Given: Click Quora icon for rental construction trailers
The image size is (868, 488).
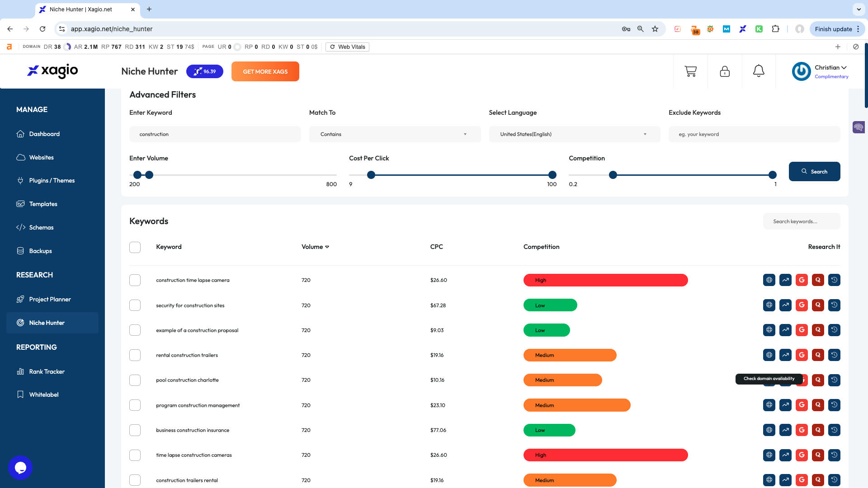Looking at the screenshot, I should click(x=818, y=355).
